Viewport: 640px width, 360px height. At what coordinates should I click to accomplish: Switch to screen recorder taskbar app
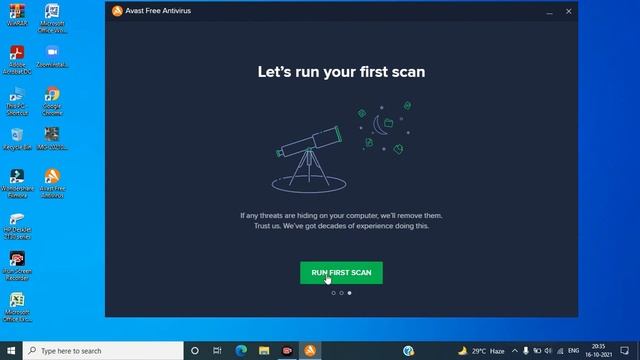click(x=287, y=351)
